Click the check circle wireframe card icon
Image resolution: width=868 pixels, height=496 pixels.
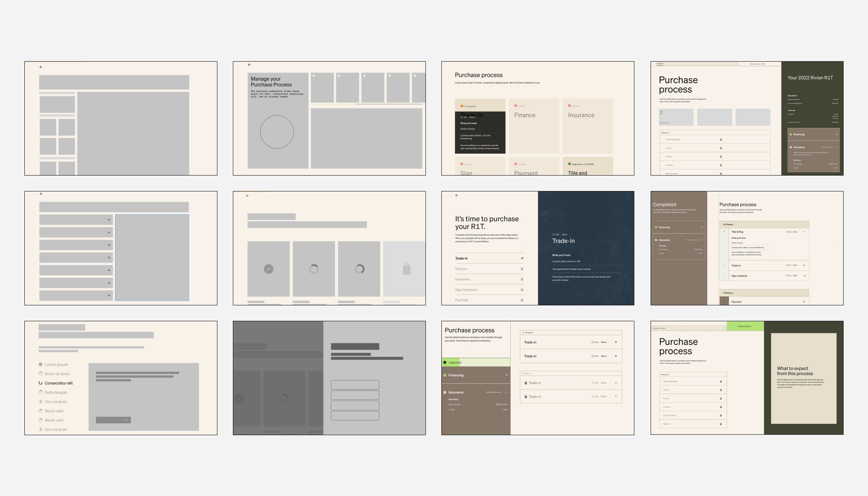coord(269,269)
